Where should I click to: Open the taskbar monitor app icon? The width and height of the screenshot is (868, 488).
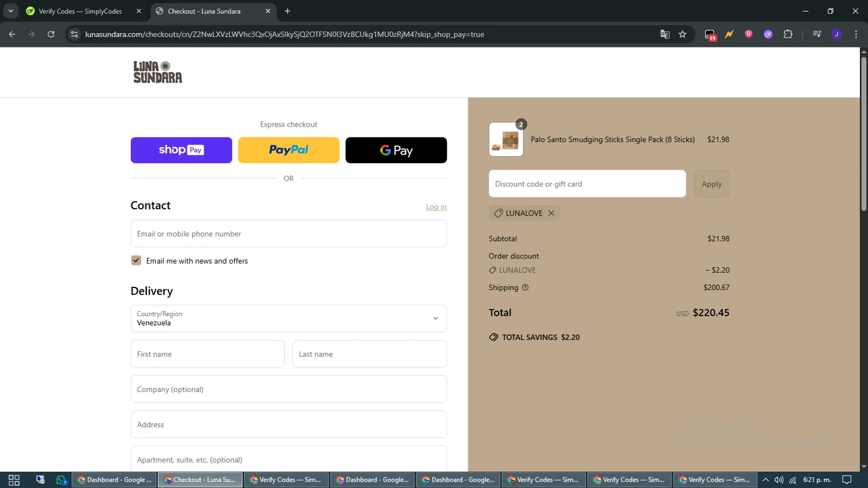(x=40, y=480)
